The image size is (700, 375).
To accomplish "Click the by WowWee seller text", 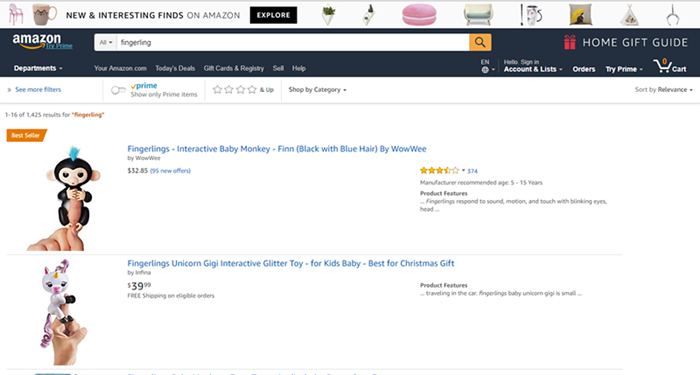I will tap(144, 158).
